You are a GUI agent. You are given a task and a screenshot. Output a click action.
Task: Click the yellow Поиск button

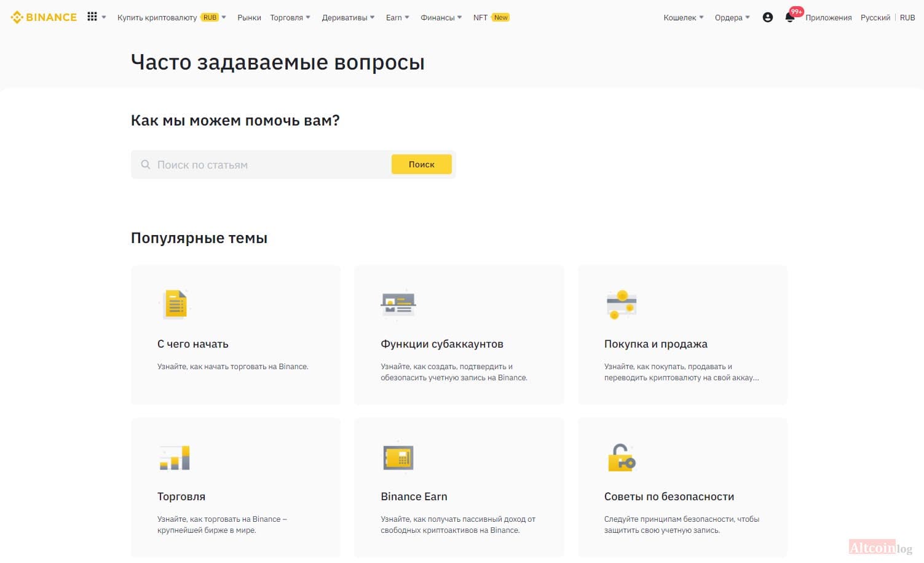(x=422, y=164)
